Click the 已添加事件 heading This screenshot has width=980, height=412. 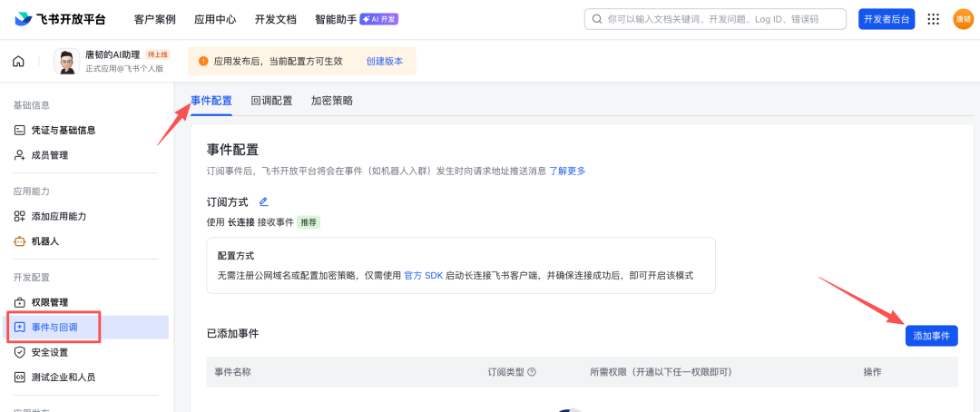[232, 333]
